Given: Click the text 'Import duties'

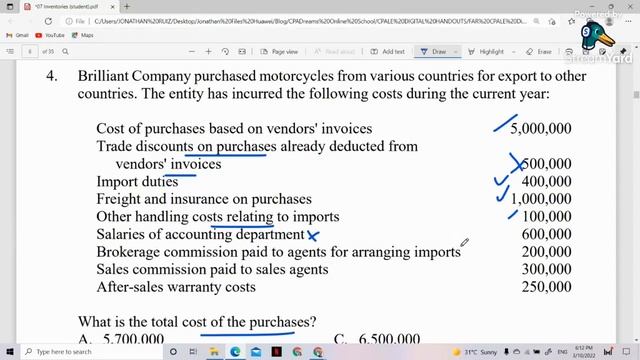Looking at the screenshot, I should point(137,181).
